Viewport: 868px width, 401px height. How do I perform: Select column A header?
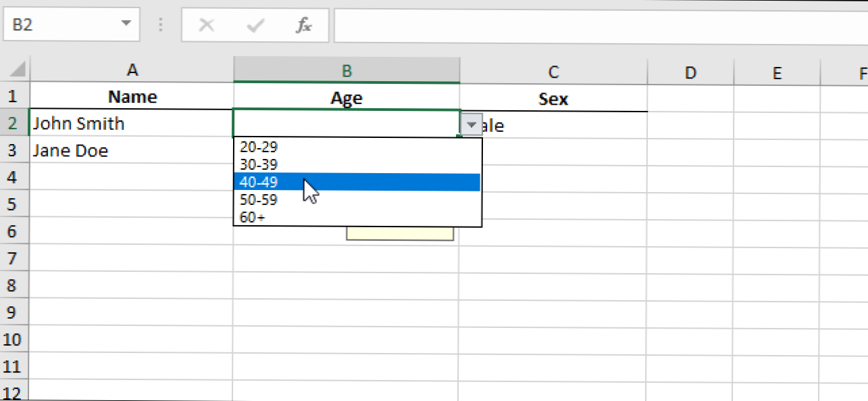(x=132, y=70)
